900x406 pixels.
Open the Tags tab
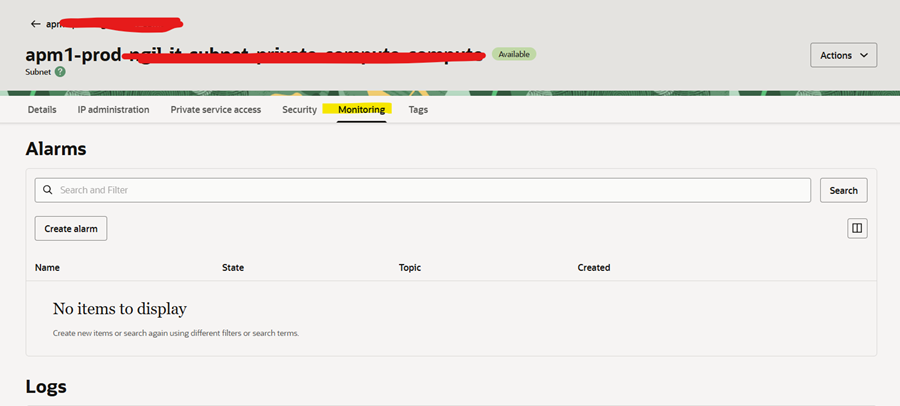418,110
